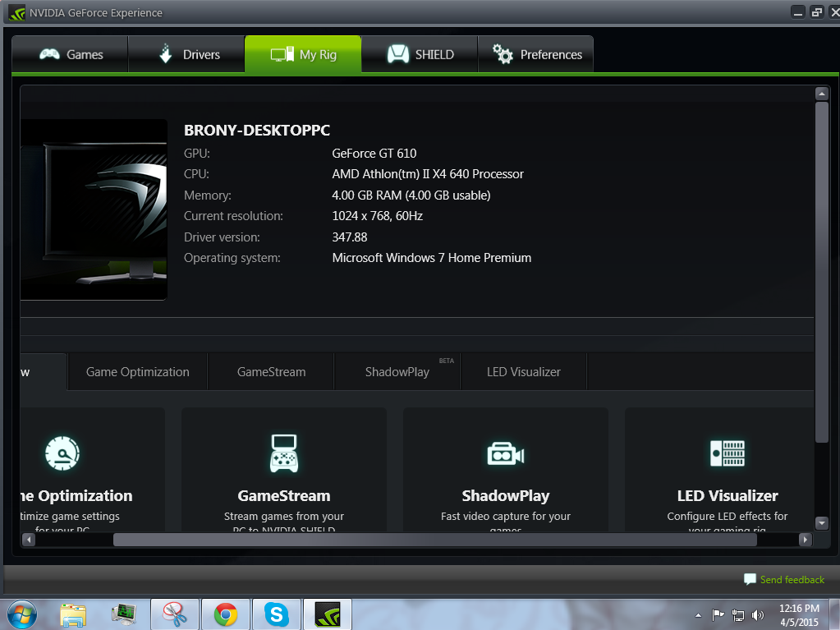Click the ShadowPlay camcorder icon
This screenshot has height=630, width=840.
point(505,453)
